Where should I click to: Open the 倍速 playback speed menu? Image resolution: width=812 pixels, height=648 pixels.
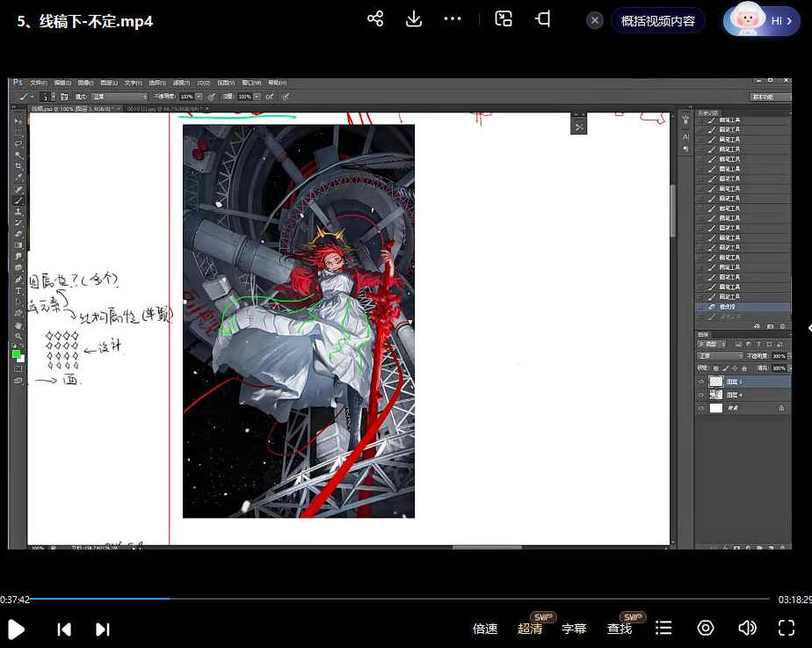point(485,629)
